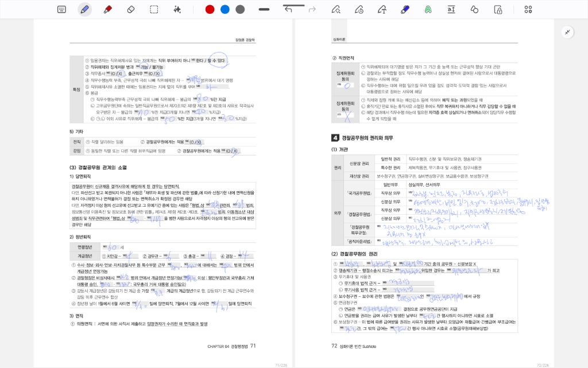Screen dimensions: 588x368
Task: Open the keyboard input tool
Action: tap(61, 9)
